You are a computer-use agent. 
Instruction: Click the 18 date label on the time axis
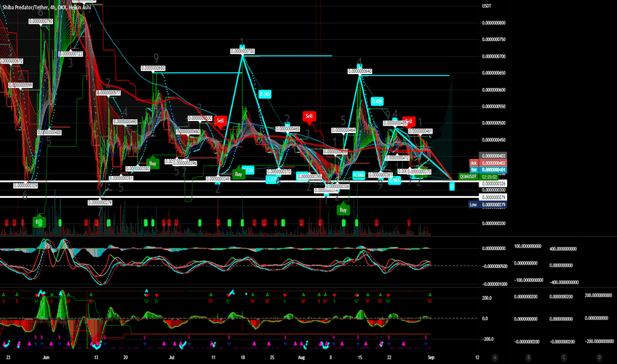pyautogui.click(x=243, y=357)
